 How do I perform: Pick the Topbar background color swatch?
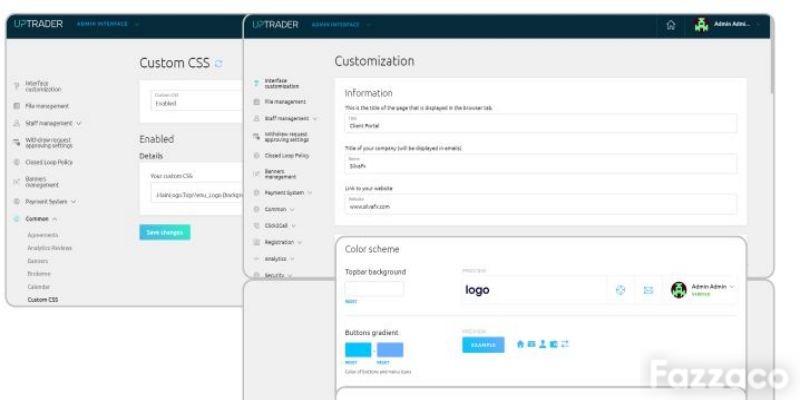[374, 289]
